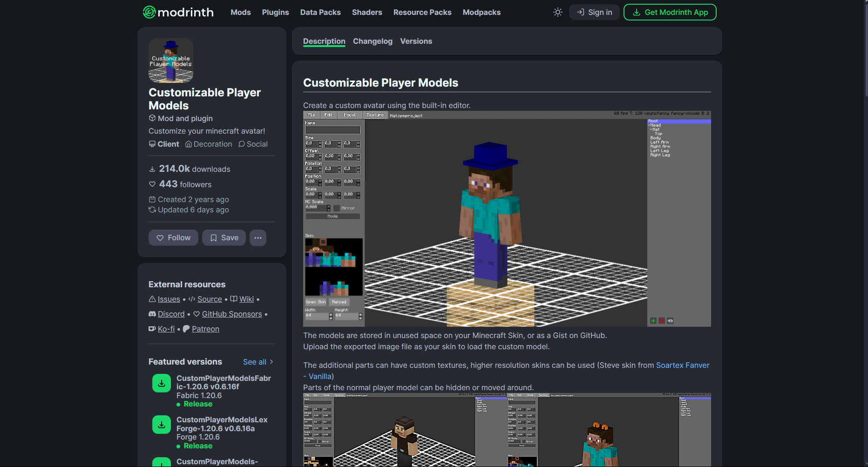The image size is (868, 467).
Task: Click 'Updated 6 days ago' text
Action: [x=193, y=210]
